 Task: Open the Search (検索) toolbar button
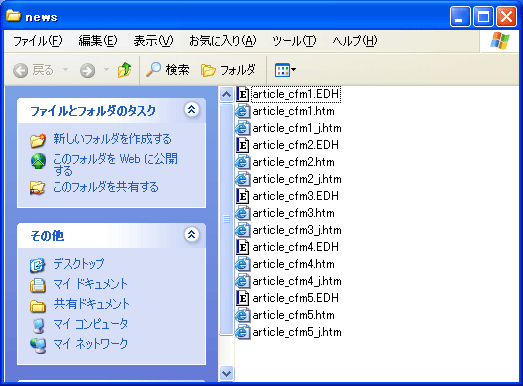(x=168, y=70)
